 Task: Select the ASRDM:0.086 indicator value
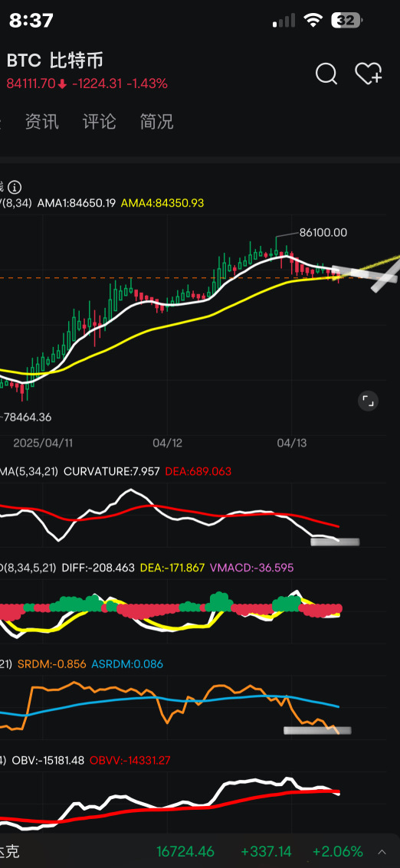point(127,663)
